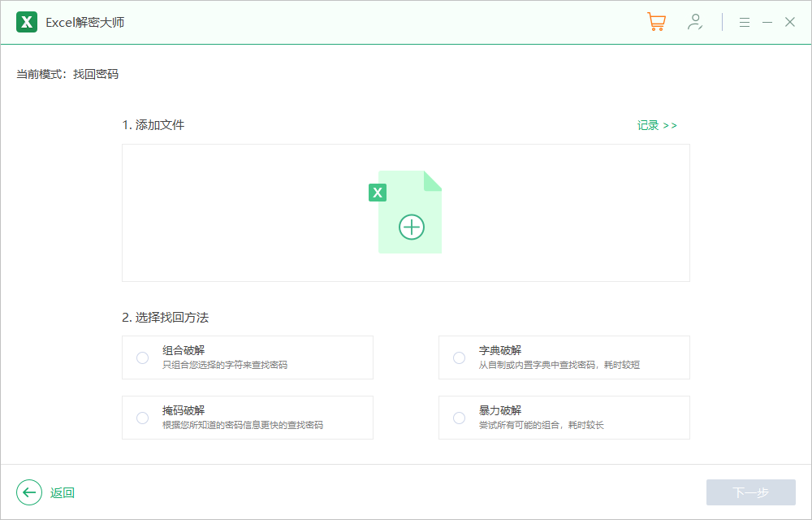
Task: Minimize the Excel解密大师 window
Action: (767, 22)
